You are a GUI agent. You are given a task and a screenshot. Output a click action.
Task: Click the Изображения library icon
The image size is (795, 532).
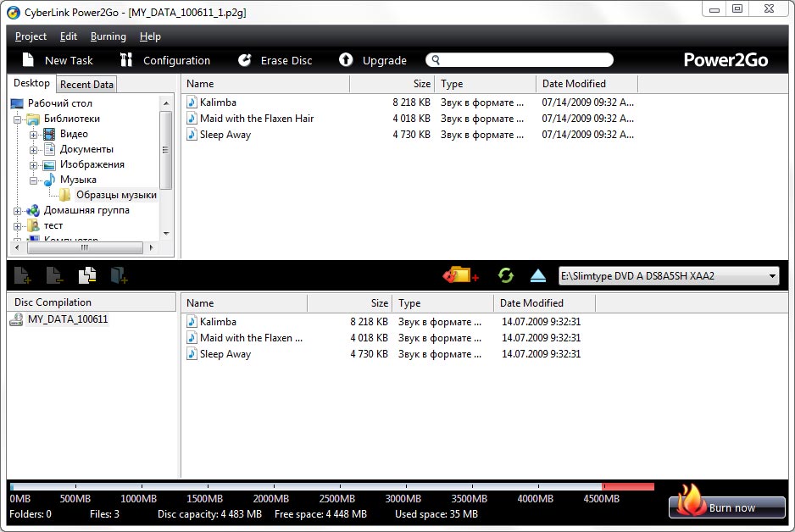49,164
